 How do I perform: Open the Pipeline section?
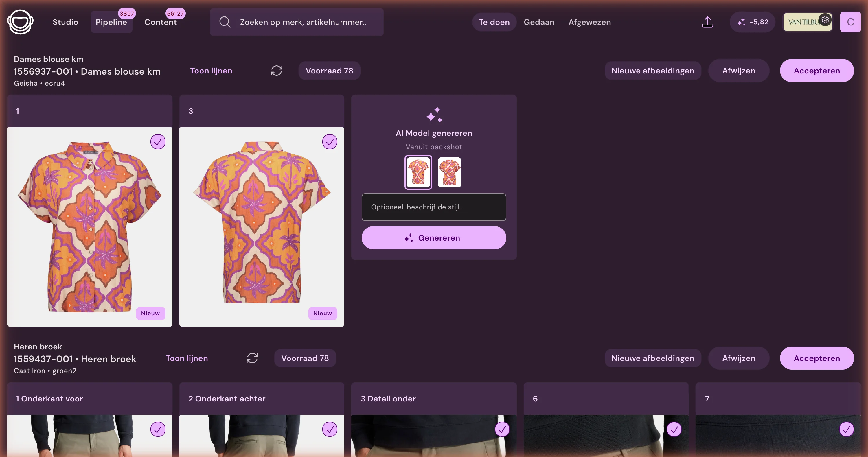coord(111,22)
